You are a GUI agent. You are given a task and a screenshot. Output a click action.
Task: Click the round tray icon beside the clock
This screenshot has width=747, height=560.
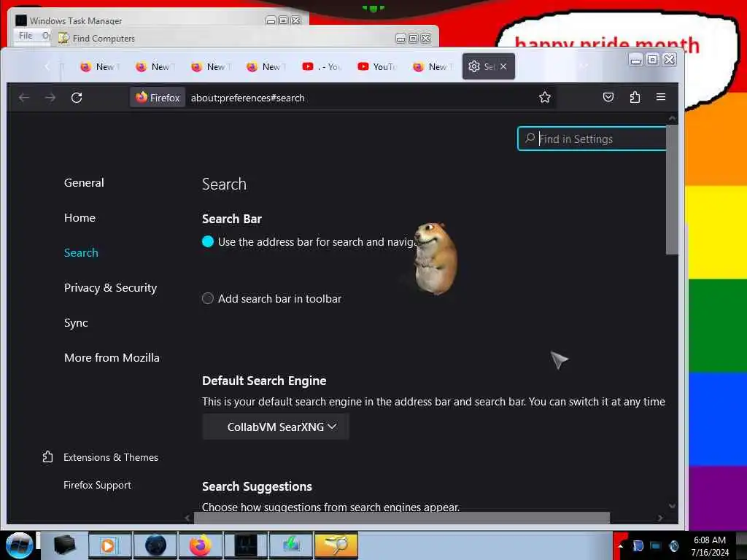coord(673,545)
